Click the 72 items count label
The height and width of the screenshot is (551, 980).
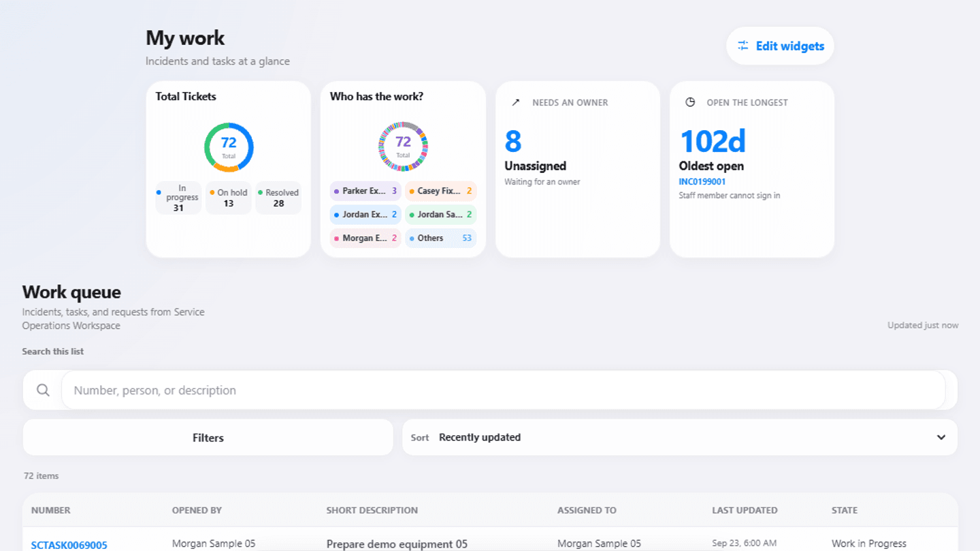pyautogui.click(x=42, y=476)
